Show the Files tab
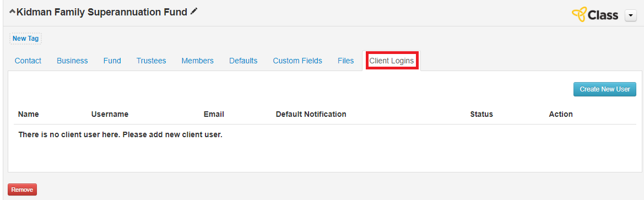The height and width of the screenshot is (200, 644). coord(346,61)
